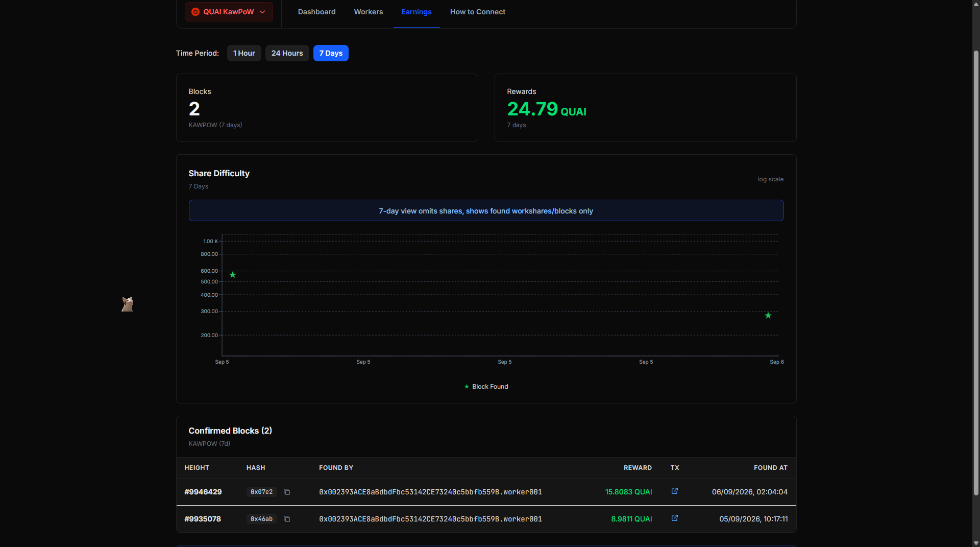Image resolution: width=980 pixels, height=547 pixels.
Task: Switch to the Workers tab
Action: click(368, 12)
